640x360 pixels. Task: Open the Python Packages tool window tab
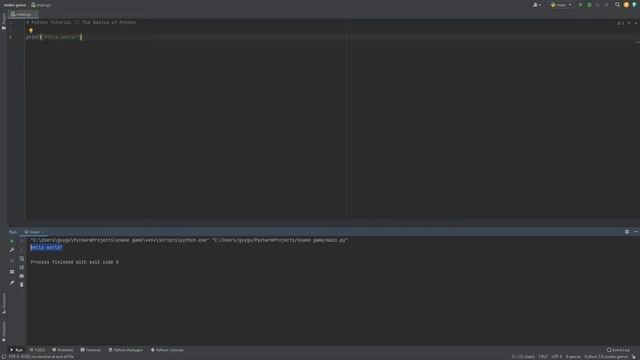126,350
